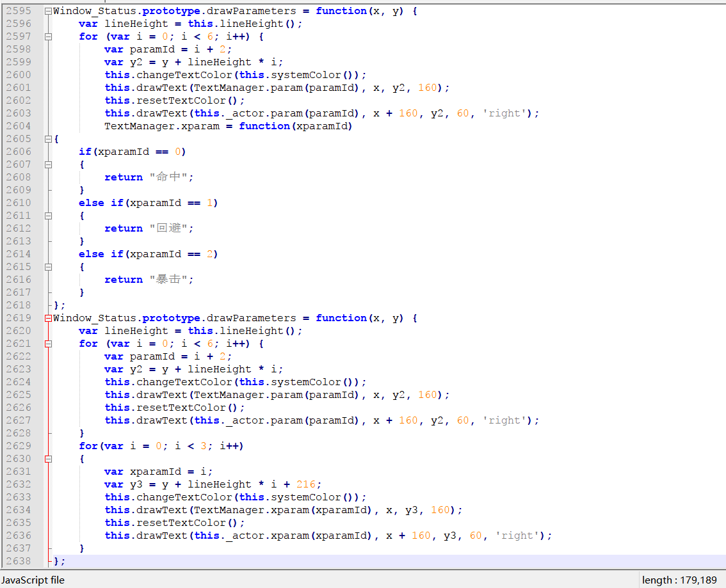Click "var y2" on line 2623
This screenshot has width=726, height=588.
click(x=124, y=369)
